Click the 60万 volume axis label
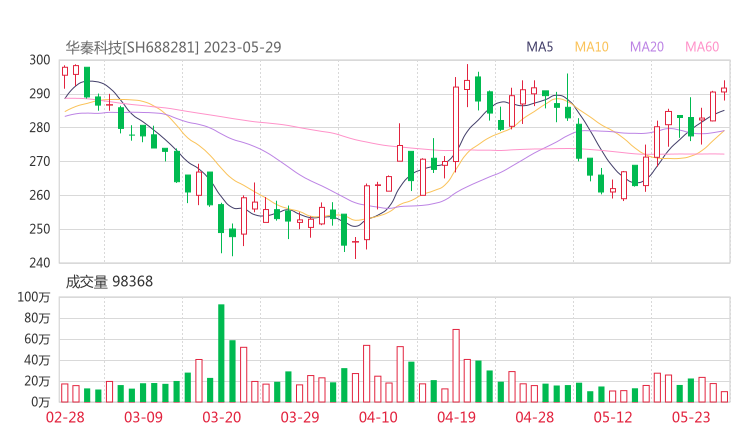 [x=37, y=339]
